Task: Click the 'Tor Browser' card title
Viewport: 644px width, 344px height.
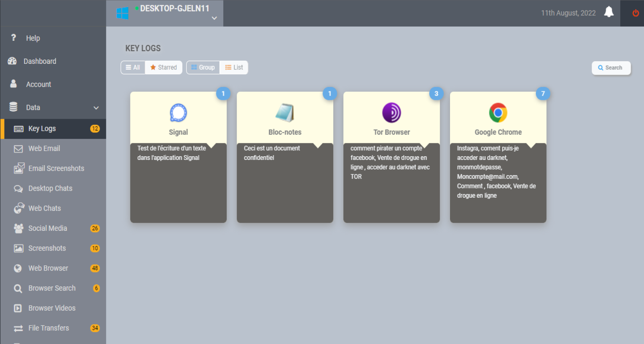Action: click(392, 132)
